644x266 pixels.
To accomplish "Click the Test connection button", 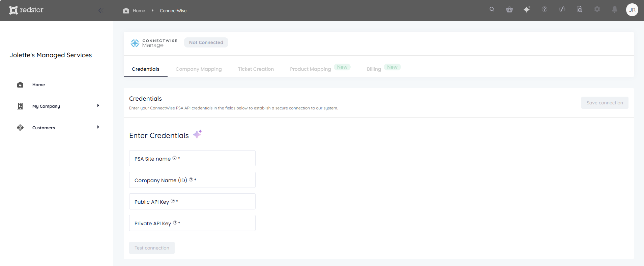I will [x=152, y=248].
